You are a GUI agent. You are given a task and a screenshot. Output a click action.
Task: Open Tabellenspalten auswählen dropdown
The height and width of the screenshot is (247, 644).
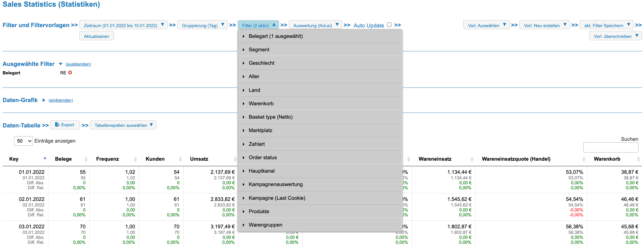click(x=123, y=125)
